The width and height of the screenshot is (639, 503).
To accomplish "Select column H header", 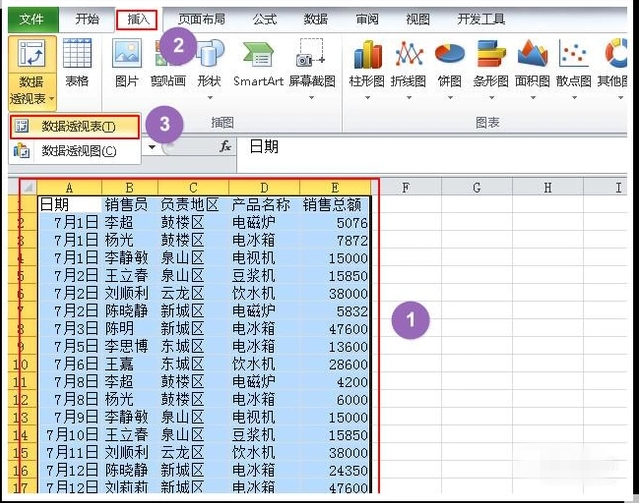I will pyautogui.click(x=548, y=188).
